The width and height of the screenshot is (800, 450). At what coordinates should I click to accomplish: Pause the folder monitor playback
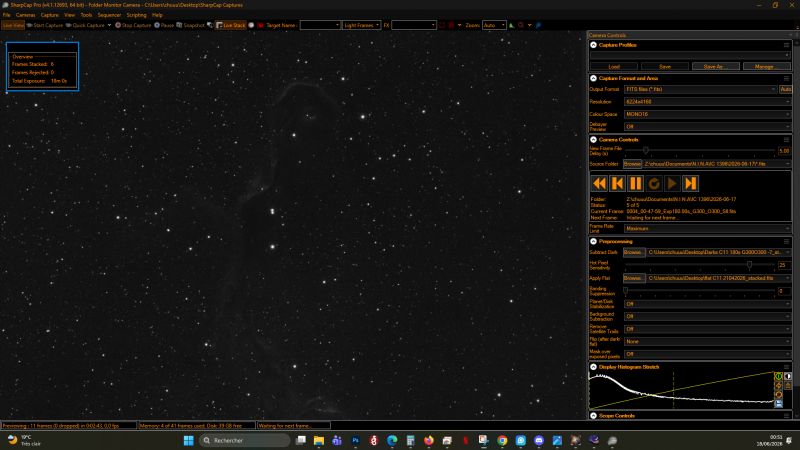(636, 183)
